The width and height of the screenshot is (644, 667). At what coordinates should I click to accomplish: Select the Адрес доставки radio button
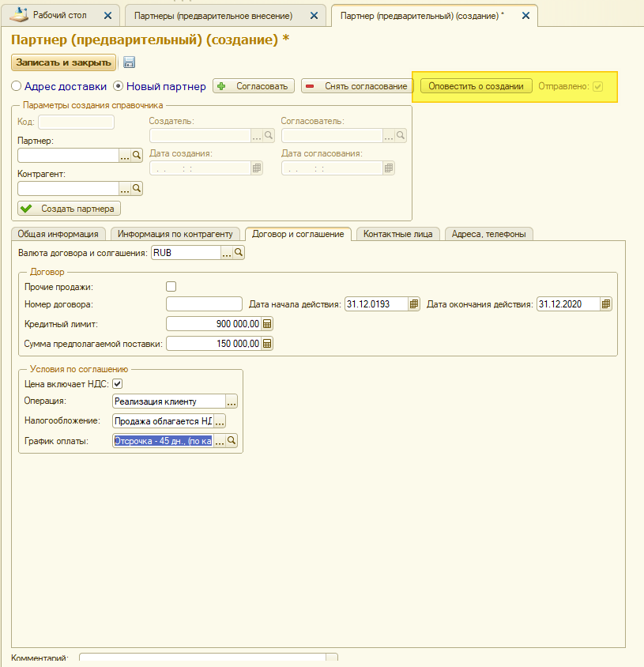point(17,86)
